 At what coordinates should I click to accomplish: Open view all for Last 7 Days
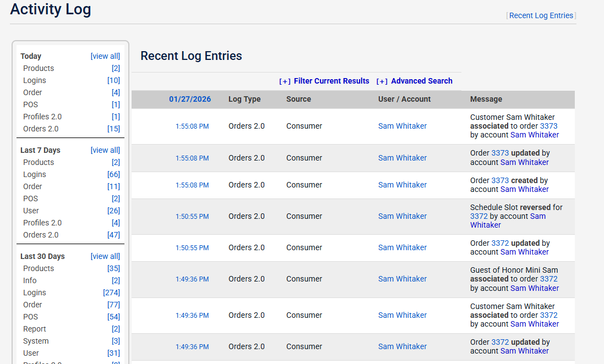pyautogui.click(x=105, y=150)
